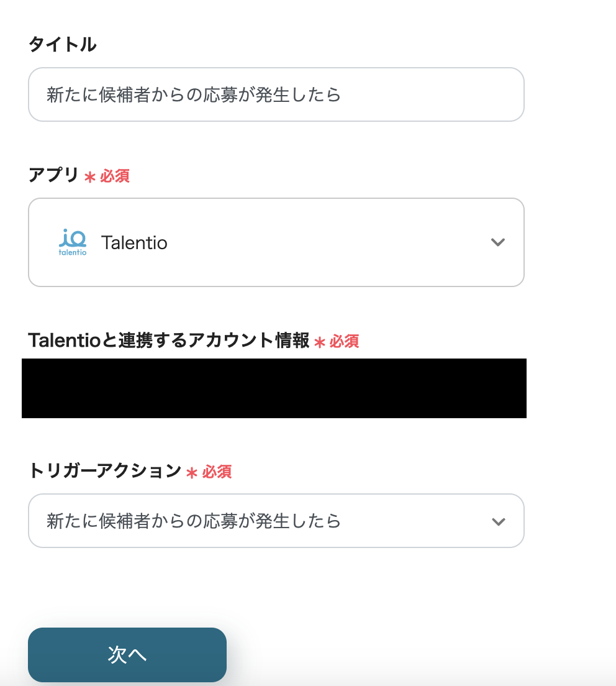Click the タイトル section label
The width and height of the screenshot is (616, 686).
(x=62, y=44)
